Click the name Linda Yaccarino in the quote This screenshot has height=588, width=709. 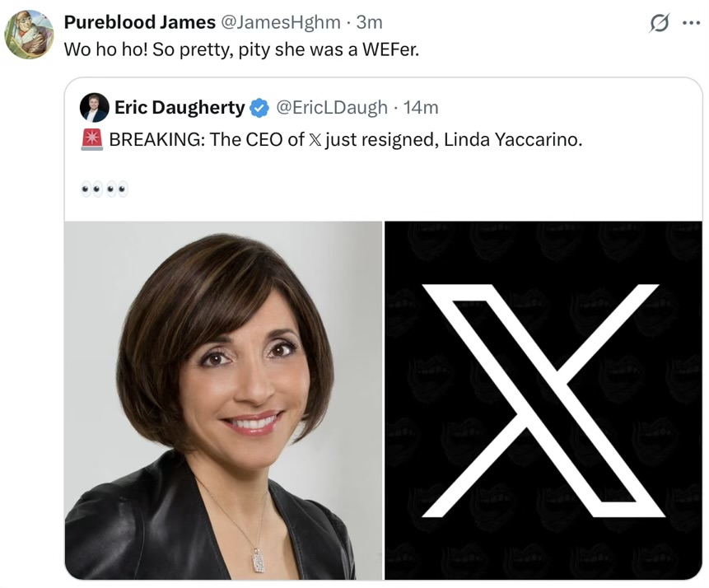pyautogui.click(x=513, y=140)
